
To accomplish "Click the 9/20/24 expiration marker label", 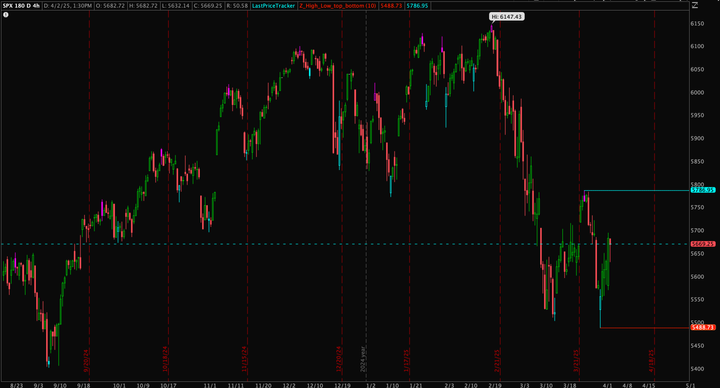I will [x=86, y=360].
